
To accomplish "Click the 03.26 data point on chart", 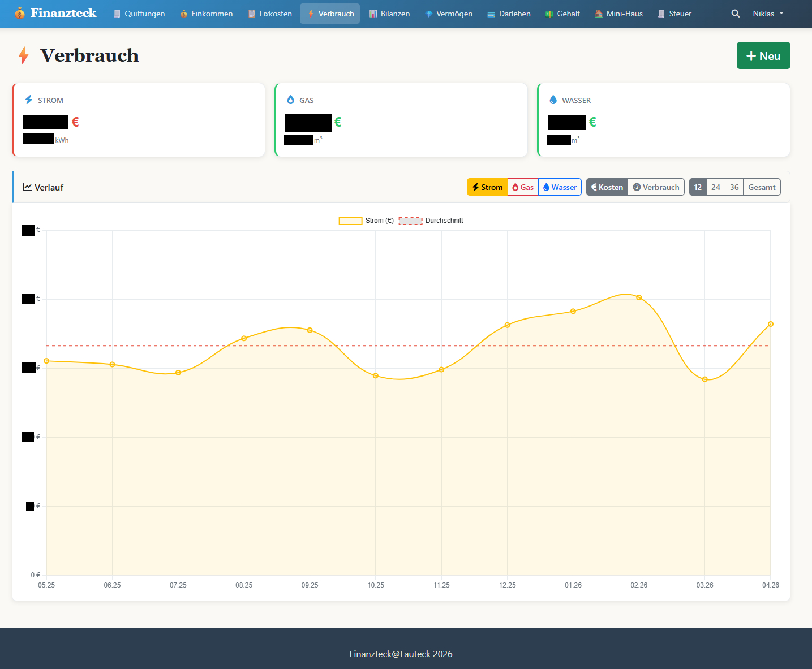I will click(704, 379).
